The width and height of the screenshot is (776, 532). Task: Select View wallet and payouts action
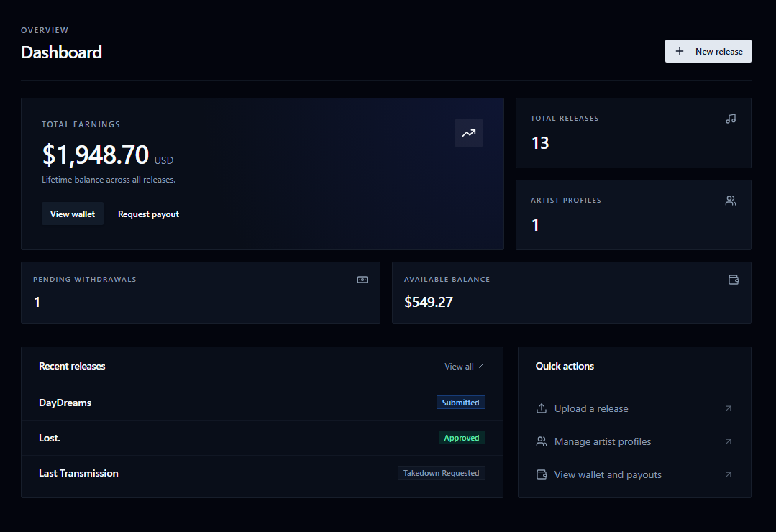pos(634,474)
